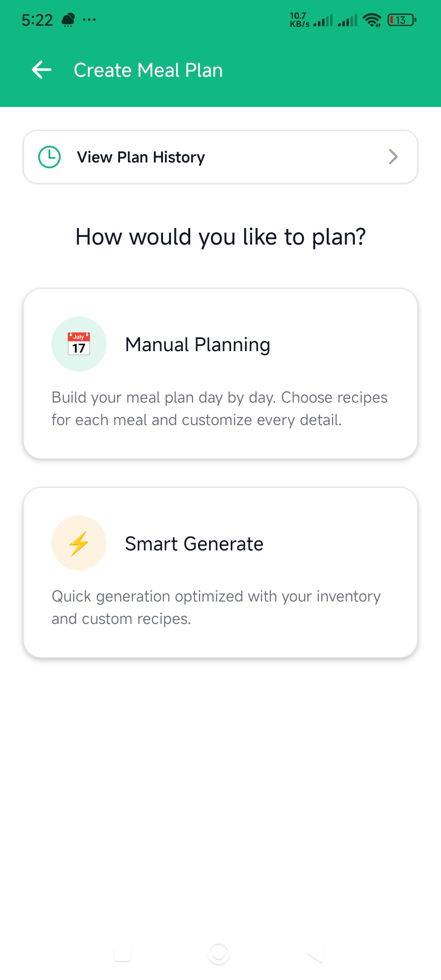Tap the weather icon in the status bar

pos(68,19)
